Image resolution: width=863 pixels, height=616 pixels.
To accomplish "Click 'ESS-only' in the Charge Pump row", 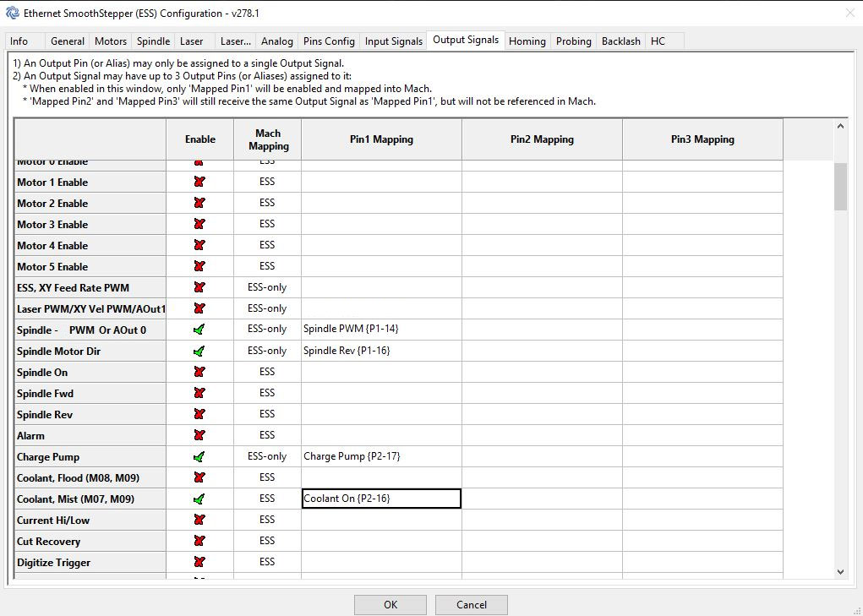I will pyautogui.click(x=267, y=456).
